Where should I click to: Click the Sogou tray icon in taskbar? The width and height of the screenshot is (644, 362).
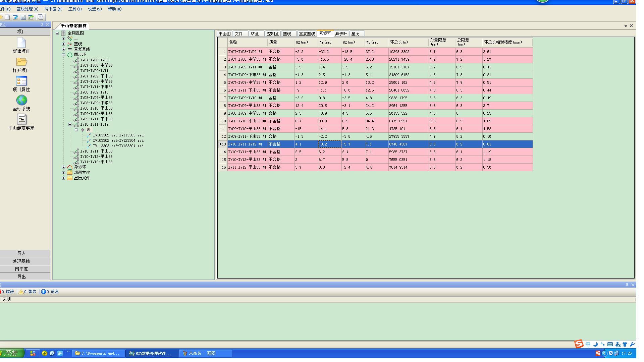598,353
